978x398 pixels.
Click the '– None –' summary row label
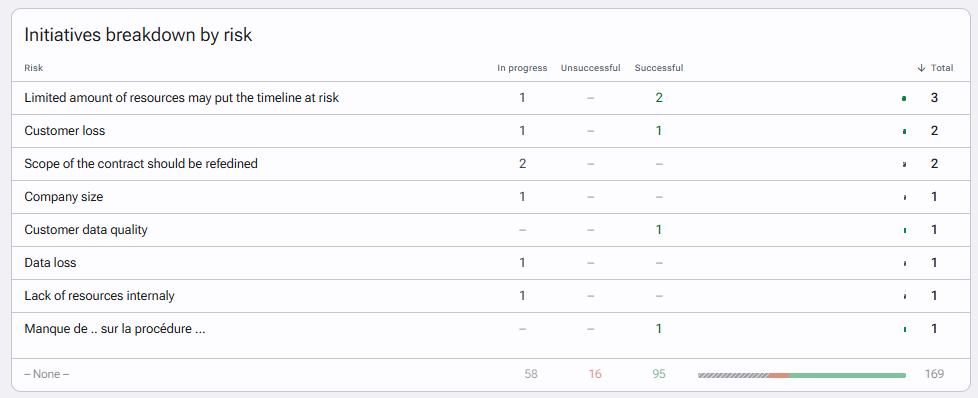coord(47,374)
